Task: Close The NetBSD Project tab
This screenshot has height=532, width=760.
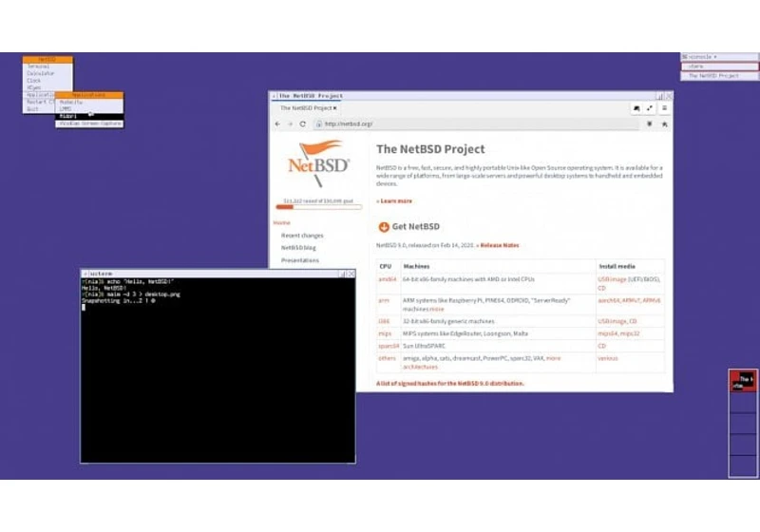Action: [x=335, y=108]
